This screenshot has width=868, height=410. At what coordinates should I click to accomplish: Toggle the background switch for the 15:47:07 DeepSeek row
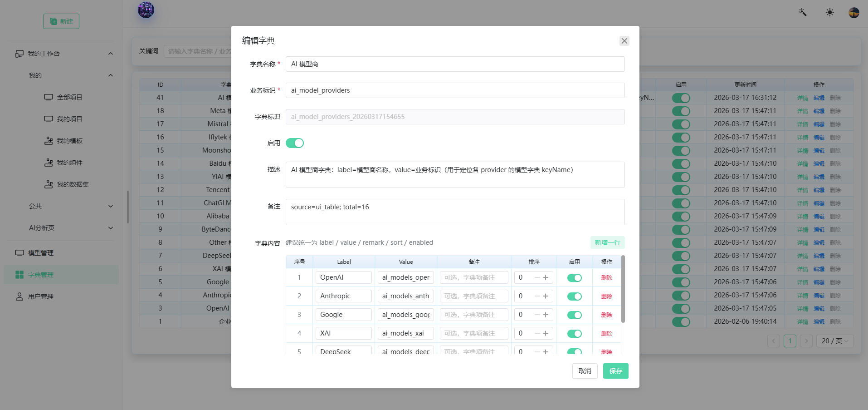(x=681, y=256)
